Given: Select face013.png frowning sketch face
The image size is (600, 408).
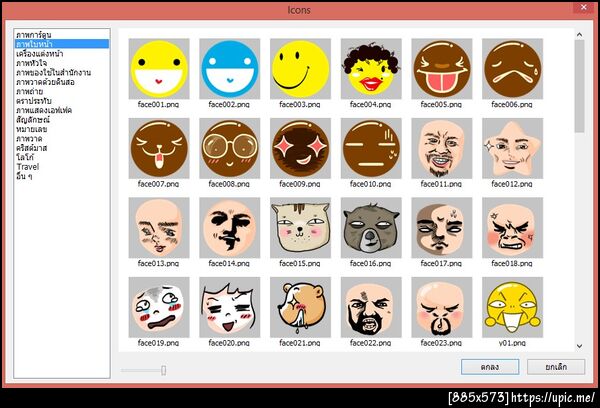Looking at the screenshot, I should coord(159,228).
